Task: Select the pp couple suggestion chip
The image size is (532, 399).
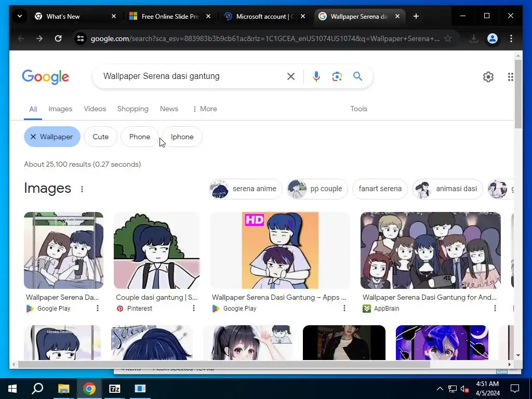Action: (x=317, y=189)
